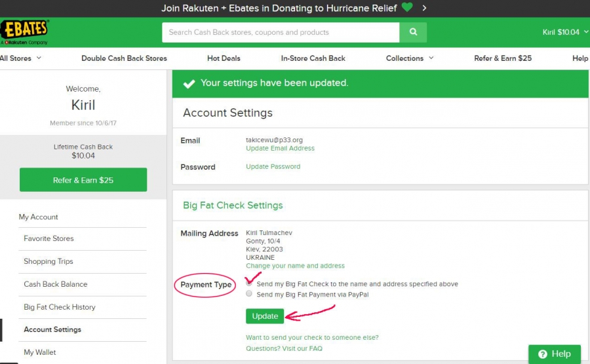
Task: Select Send Big Fat Payment via PayPal radio
Action: pos(248,294)
